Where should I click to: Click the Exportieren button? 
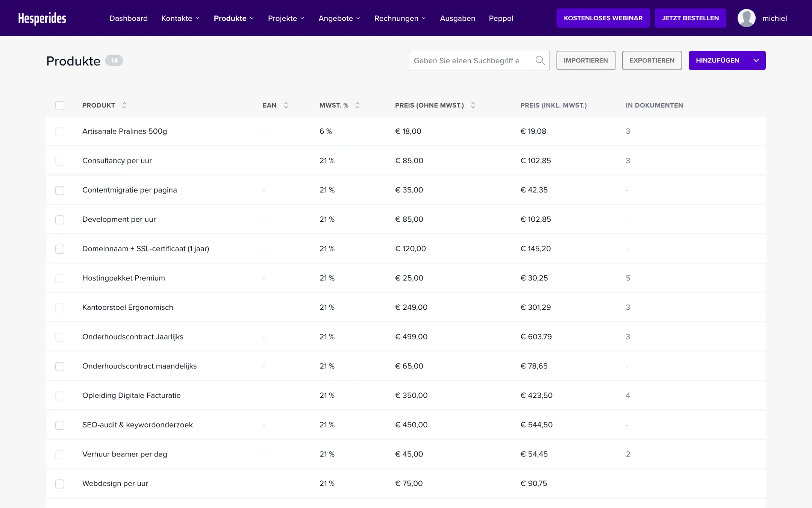click(652, 60)
